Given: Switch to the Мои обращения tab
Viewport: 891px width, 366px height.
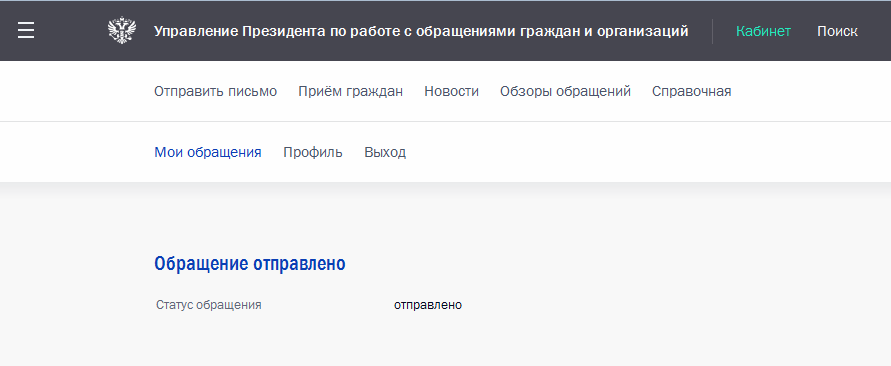Looking at the screenshot, I should pos(208,152).
